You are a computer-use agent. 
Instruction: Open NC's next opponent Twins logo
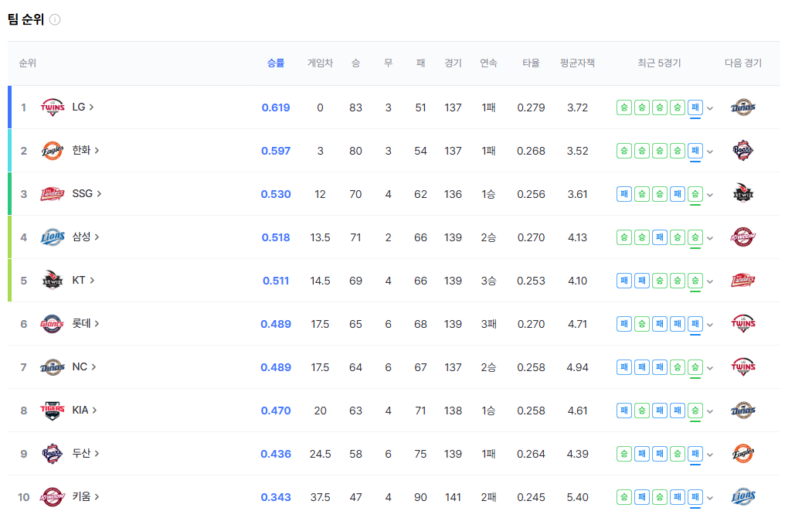click(x=742, y=366)
